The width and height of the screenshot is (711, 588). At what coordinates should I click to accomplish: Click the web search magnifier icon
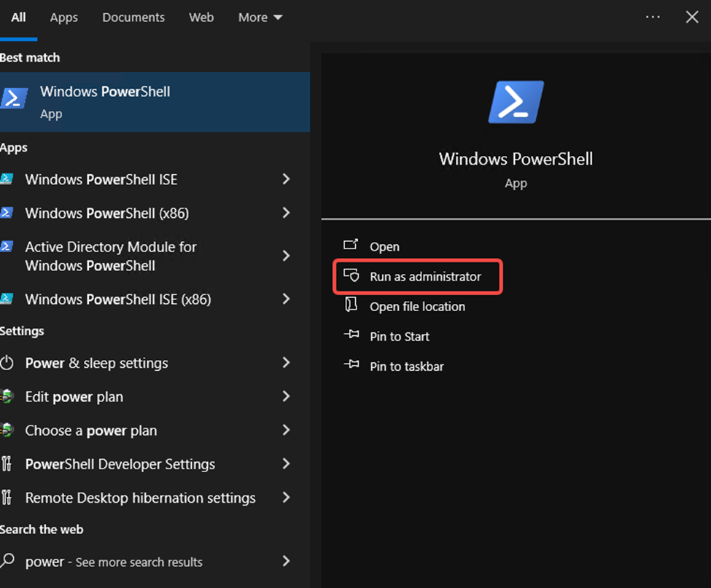pos(8,561)
